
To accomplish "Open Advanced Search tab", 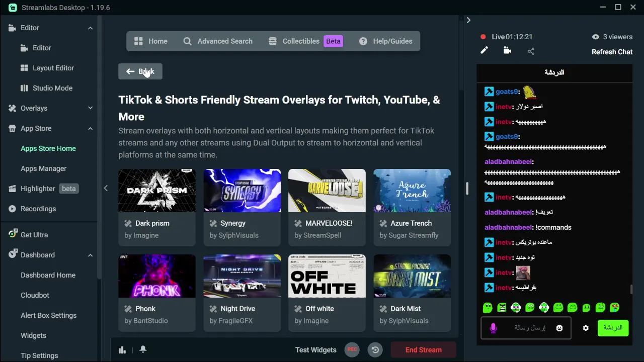I will click(218, 41).
